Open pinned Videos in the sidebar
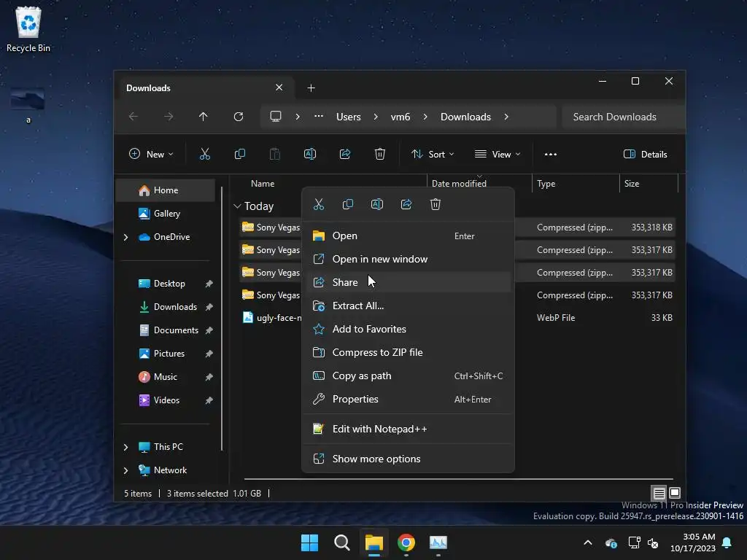The image size is (747, 560). point(166,400)
